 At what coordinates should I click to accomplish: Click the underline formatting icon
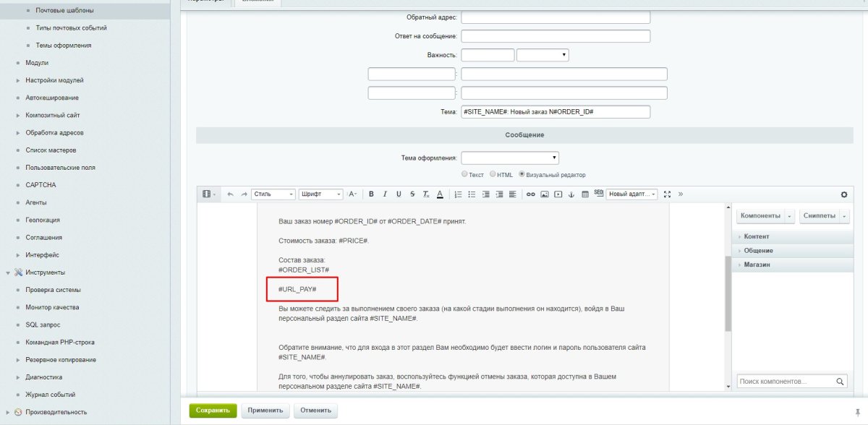click(399, 194)
